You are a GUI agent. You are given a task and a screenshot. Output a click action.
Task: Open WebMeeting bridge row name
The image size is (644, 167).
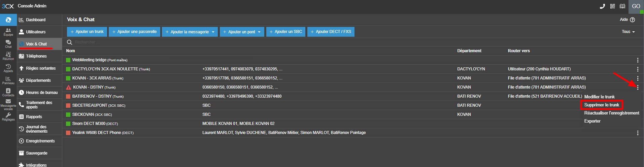coord(100,60)
